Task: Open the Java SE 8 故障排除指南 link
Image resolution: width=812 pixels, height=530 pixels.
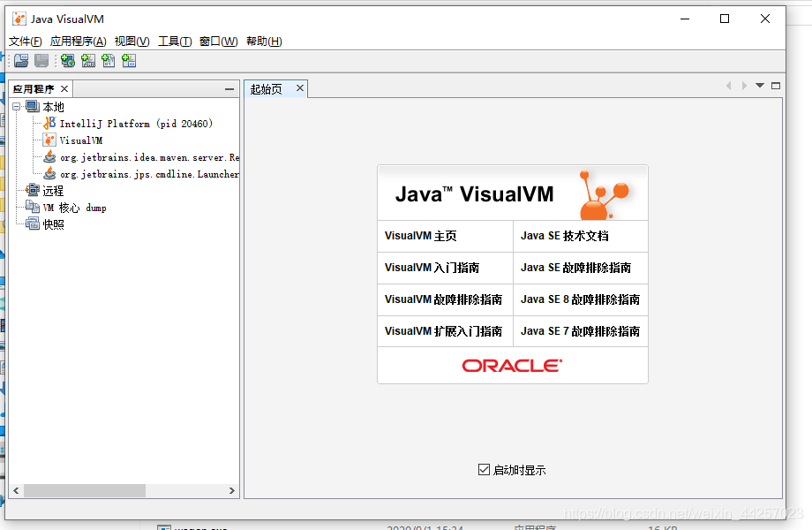Action: (x=581, y=299)
